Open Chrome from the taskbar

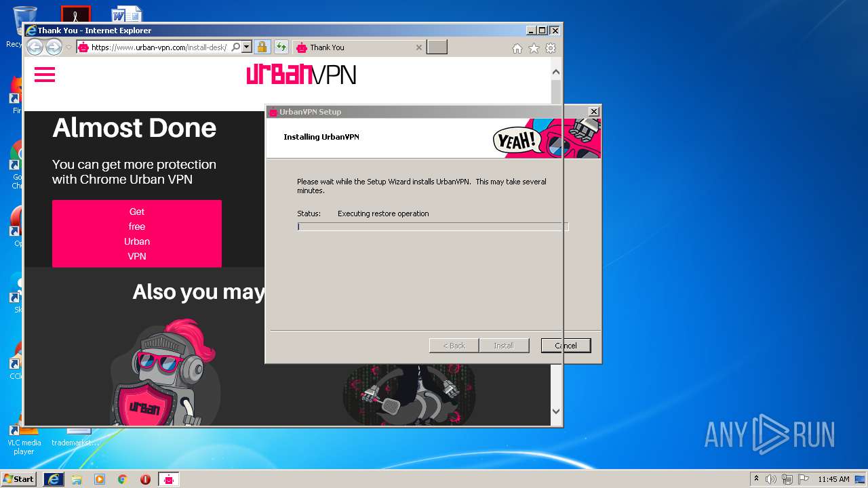(x=123, y=479)
